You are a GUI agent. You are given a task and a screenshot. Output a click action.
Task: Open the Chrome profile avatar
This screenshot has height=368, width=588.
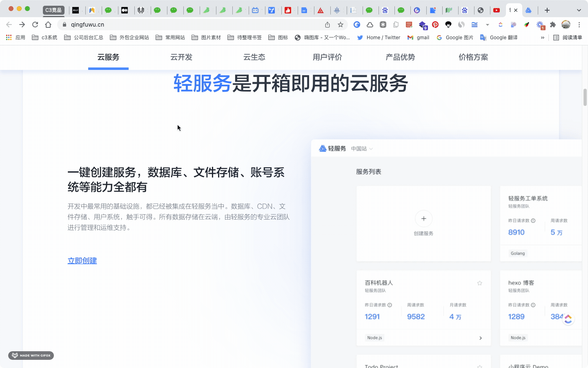[x=566, y=25]
